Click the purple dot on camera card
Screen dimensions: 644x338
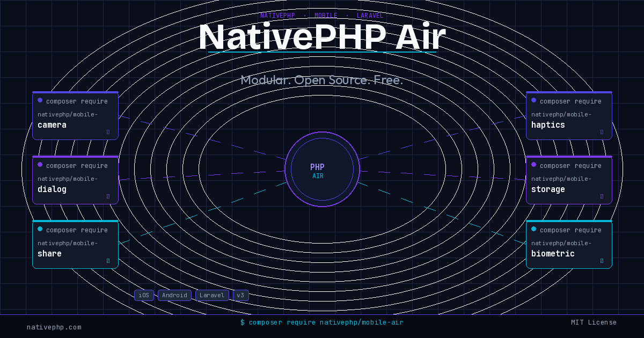[x=40, y=100]
